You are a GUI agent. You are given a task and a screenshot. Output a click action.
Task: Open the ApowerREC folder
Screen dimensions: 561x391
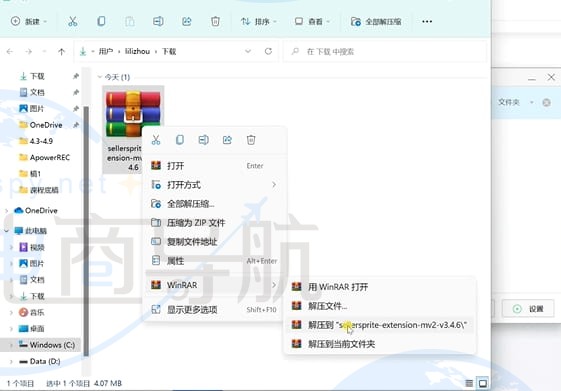pos(49,157)
